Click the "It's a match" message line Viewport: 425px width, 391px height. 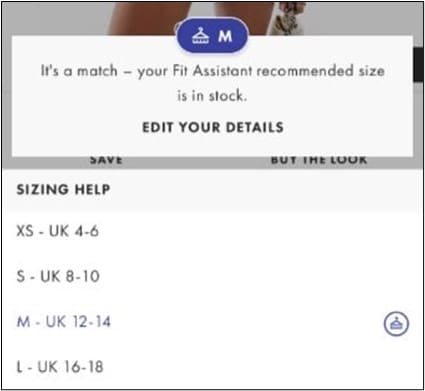tap(213, 71)
